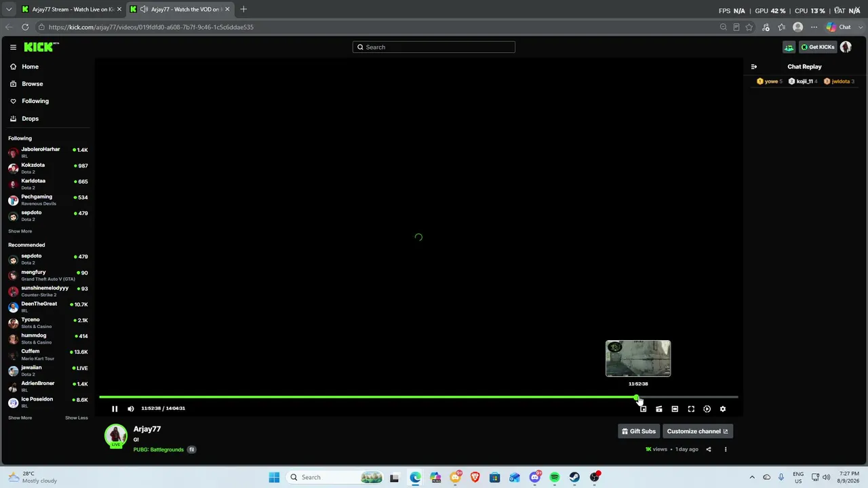
Task: Open the playback speed control
Action: pyautogui.click(x=707, y=409)
